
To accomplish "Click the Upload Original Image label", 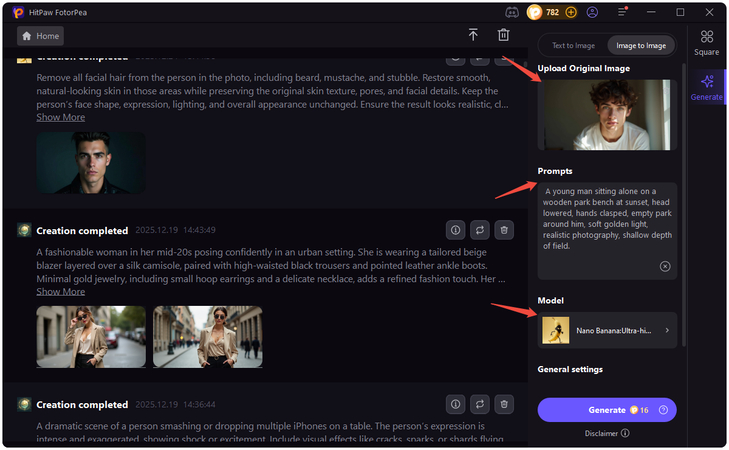I will 584,68.
